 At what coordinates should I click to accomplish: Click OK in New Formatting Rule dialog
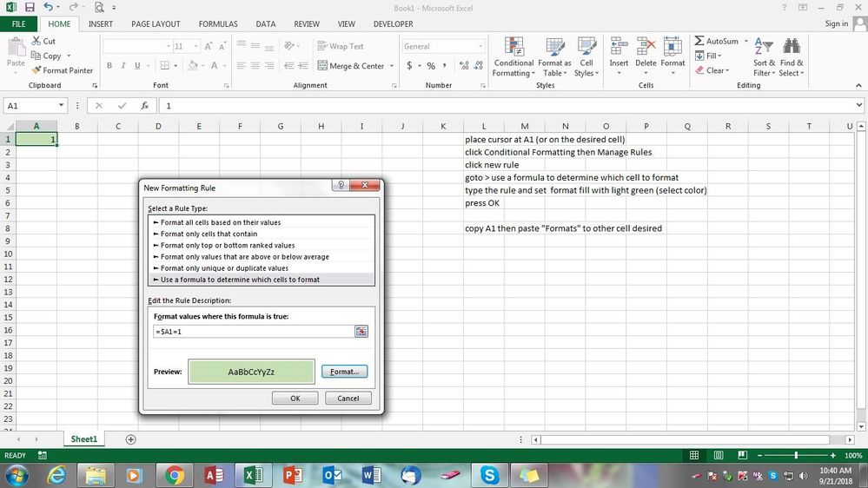(x=295, y=399)
